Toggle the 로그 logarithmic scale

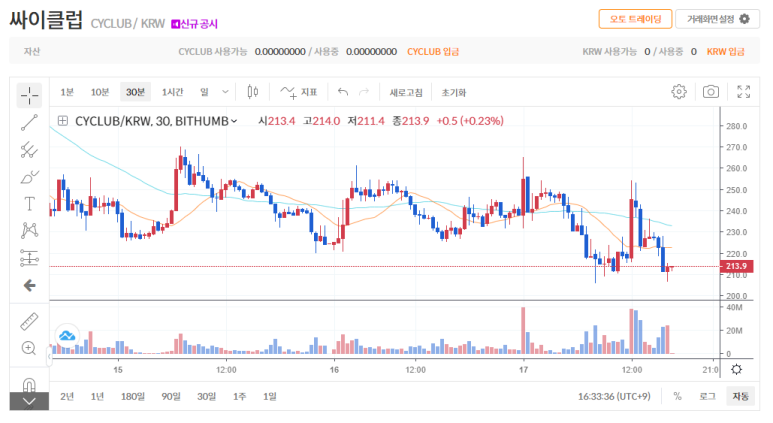point(707,396)
